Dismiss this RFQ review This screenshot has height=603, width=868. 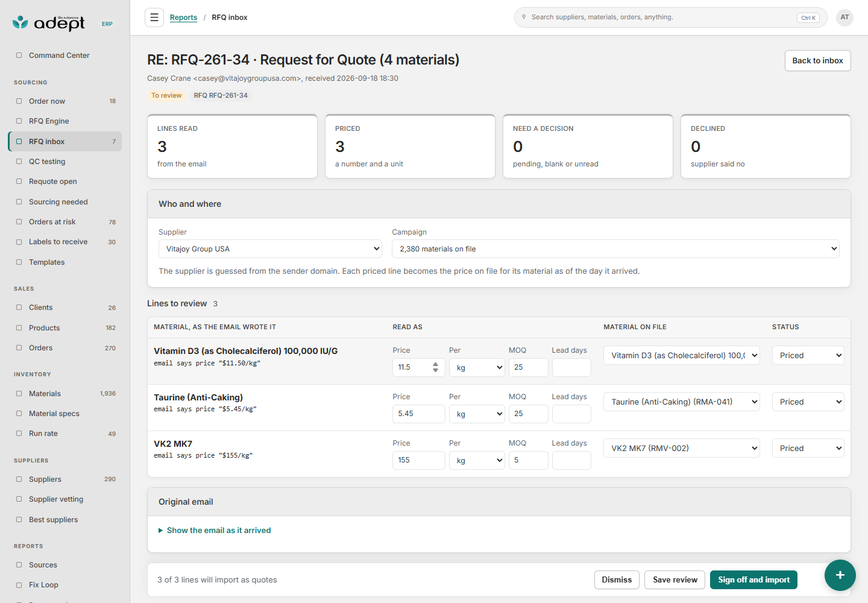pos(617,580)
